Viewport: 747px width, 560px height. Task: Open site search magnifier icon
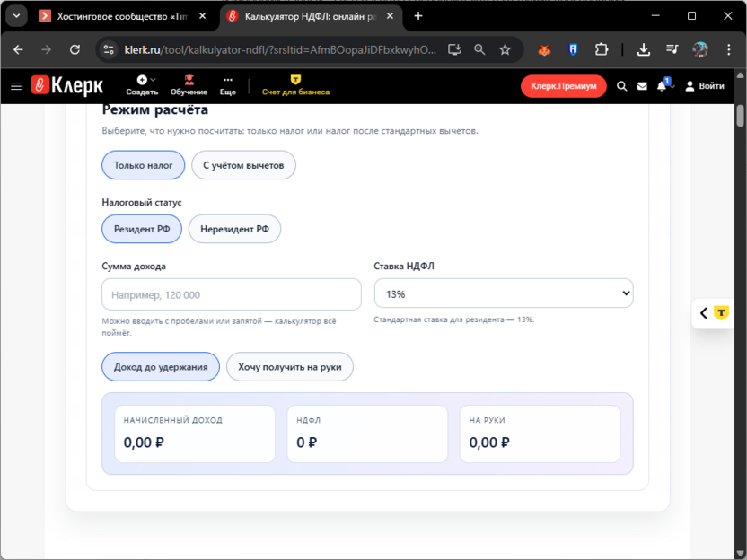[621, 86]
